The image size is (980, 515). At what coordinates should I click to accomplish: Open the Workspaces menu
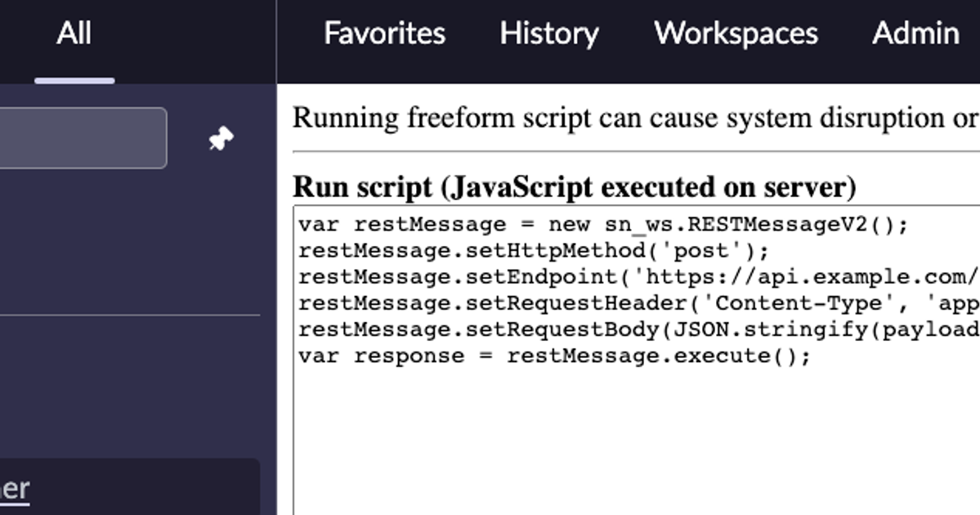click(736, 34)
